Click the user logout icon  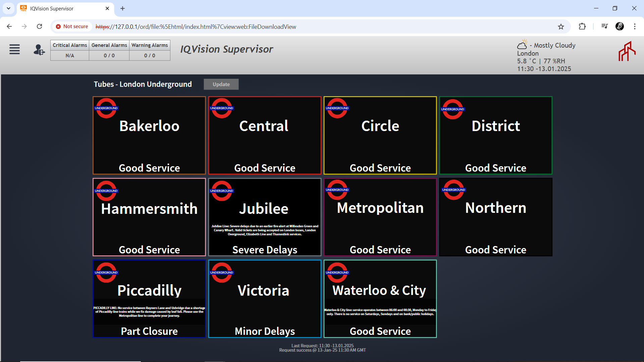pos(39,50)
